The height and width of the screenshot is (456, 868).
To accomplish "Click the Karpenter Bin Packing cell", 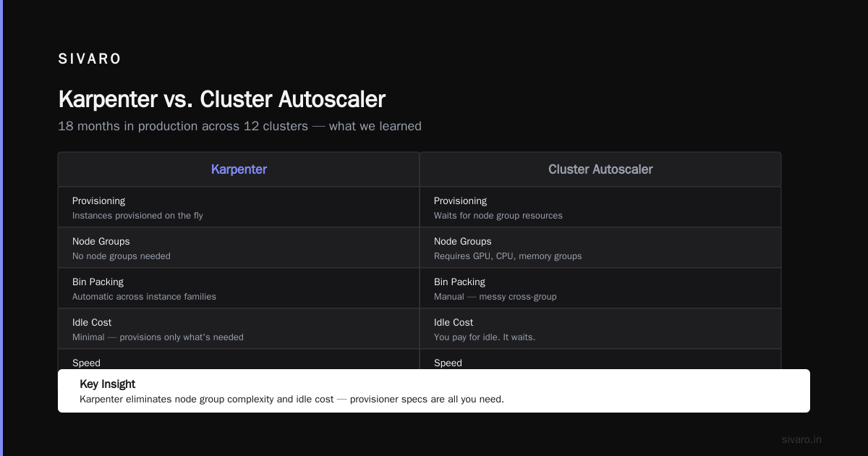I will [239, 288].
